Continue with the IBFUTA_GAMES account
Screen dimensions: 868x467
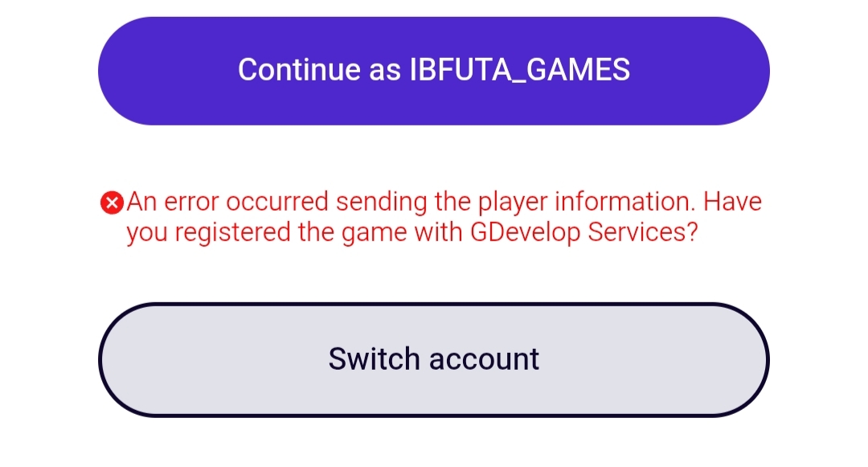tap(434, 71)
